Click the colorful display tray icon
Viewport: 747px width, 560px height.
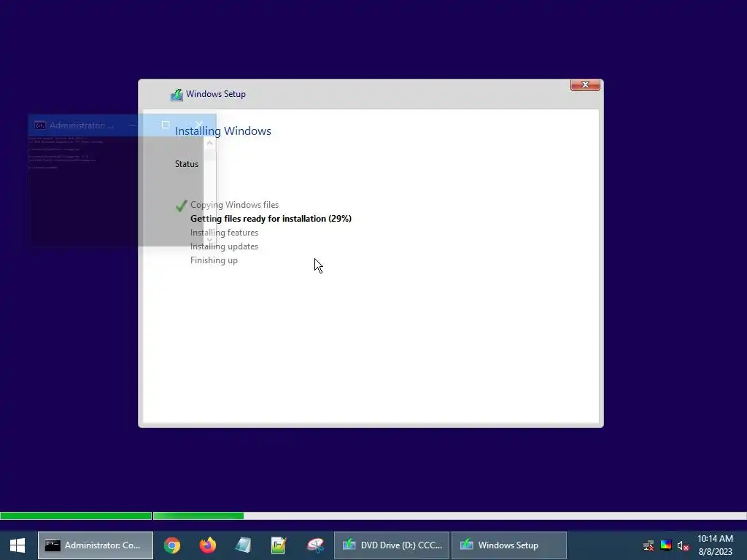[666, 545]
